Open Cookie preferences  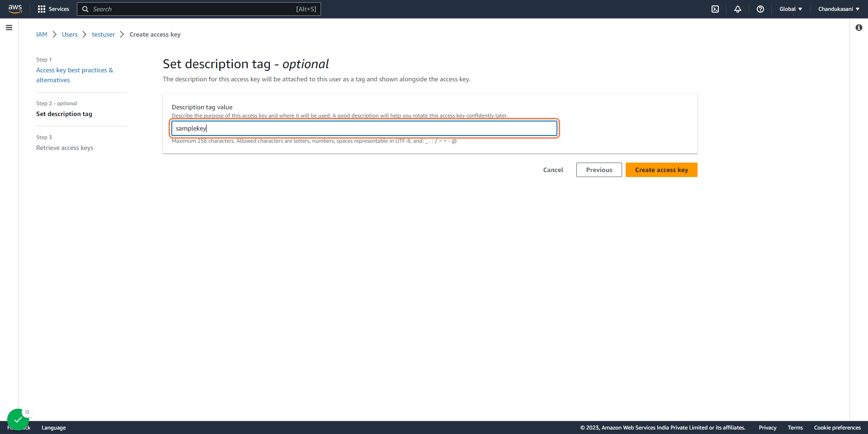837,428
